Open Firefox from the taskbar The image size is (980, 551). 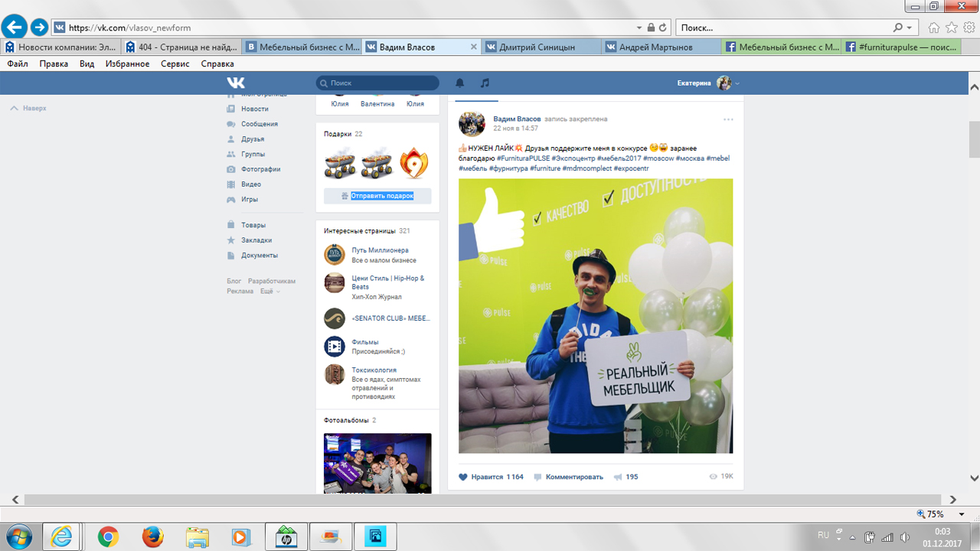(x=152, y=536)
